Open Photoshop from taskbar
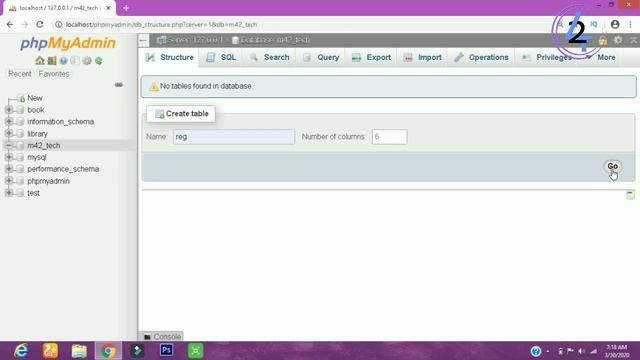Screen dimensions: 640x360 (x=167, y=351)
